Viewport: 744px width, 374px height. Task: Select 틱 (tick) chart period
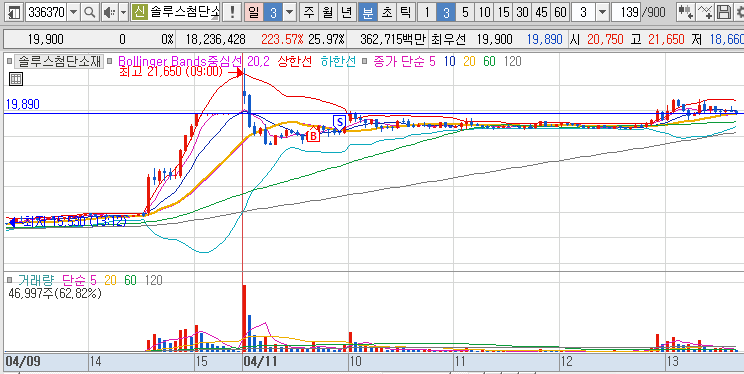(405, 12)
